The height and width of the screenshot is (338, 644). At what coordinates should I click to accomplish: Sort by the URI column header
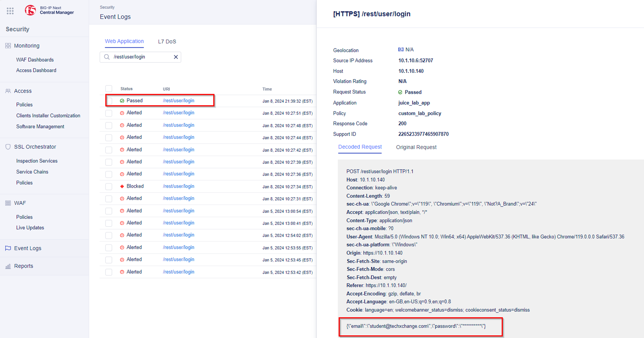(166, 89)
